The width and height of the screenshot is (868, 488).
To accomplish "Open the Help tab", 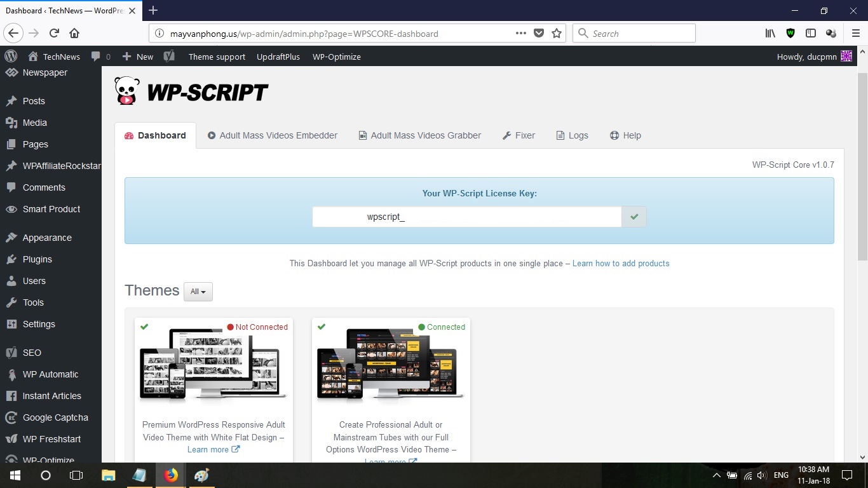I will point(625,135).
